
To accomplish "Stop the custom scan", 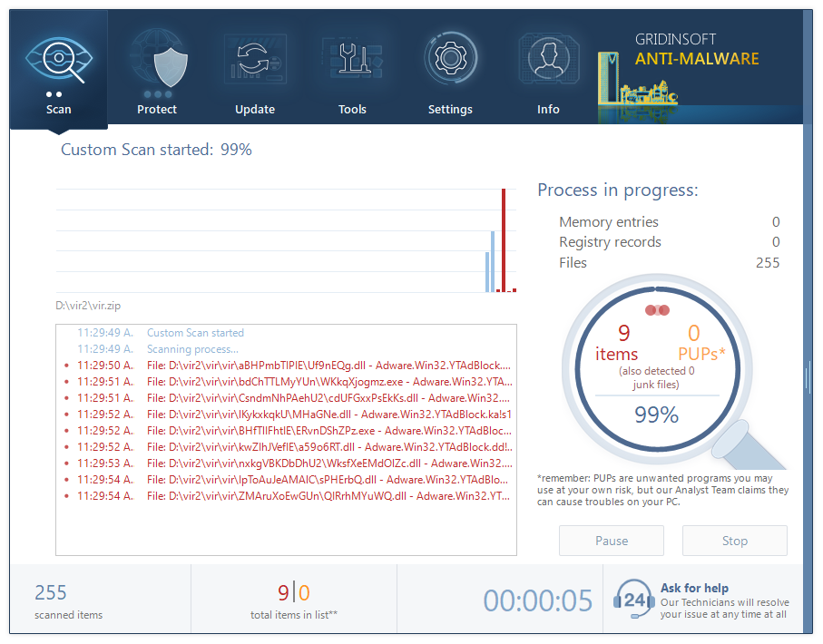I will (x=735, y=541).
